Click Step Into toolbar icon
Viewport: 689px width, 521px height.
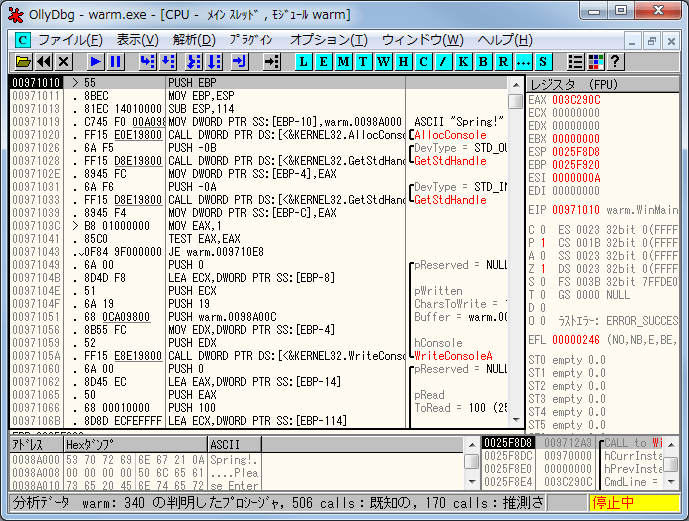coord(147,62)
